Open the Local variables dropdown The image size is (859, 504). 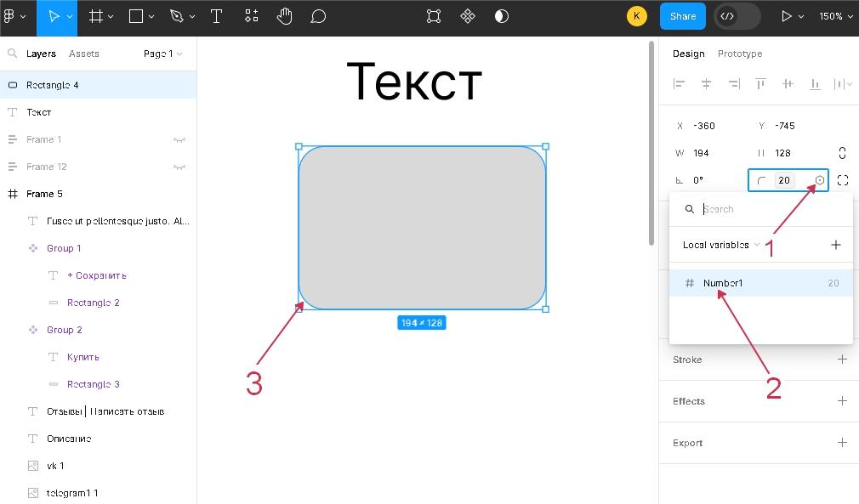click(721, 245)
